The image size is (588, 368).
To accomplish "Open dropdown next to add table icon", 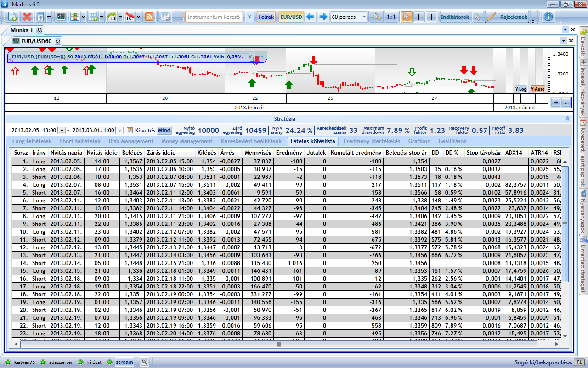I will [102, 17].
